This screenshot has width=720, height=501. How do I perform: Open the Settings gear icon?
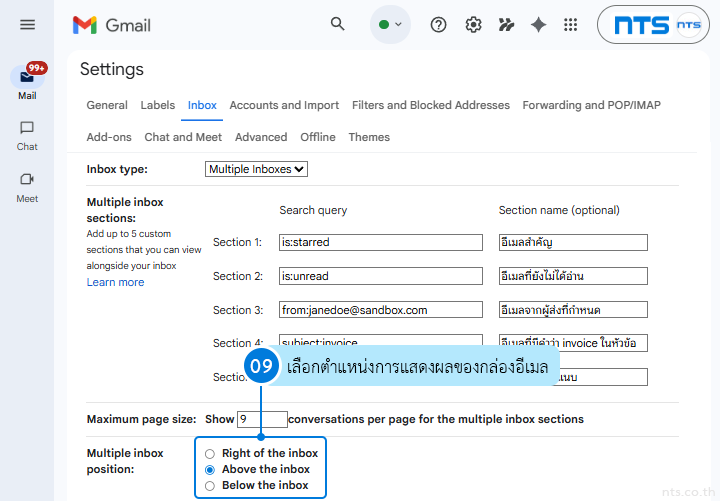473,25
